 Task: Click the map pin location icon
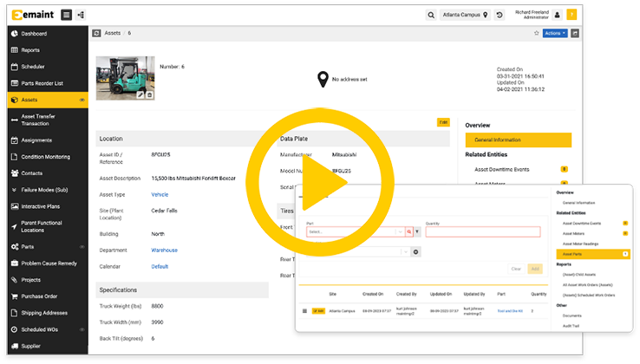tap(323, 79)
